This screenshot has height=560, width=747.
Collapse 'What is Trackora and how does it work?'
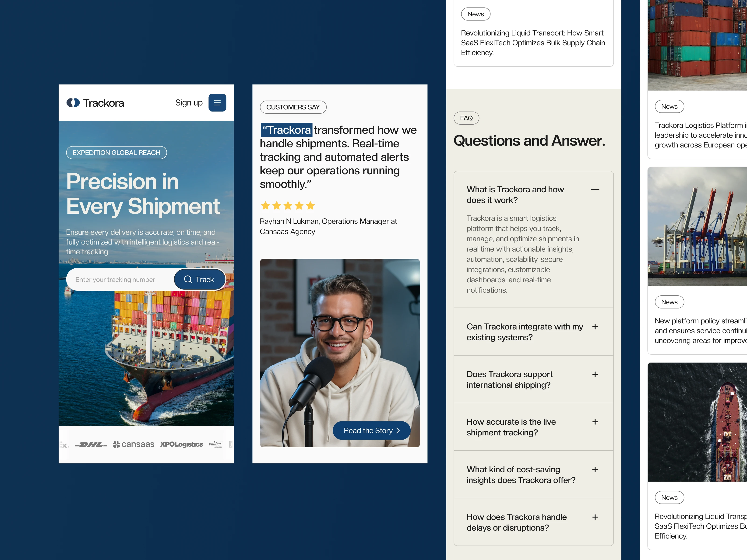pos(595,189)
